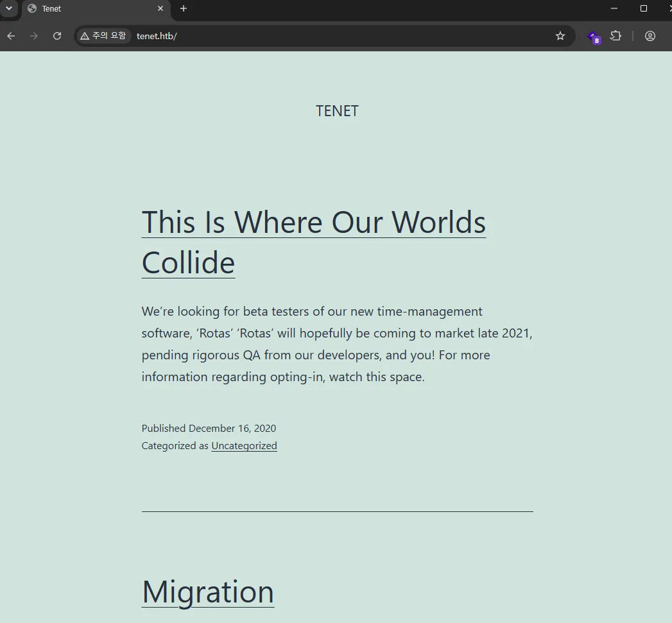This screenshot has width=672, height=623.
Task: Open the 'This Is Where Our Worlds Collide' post
Action: coord(314,242)
